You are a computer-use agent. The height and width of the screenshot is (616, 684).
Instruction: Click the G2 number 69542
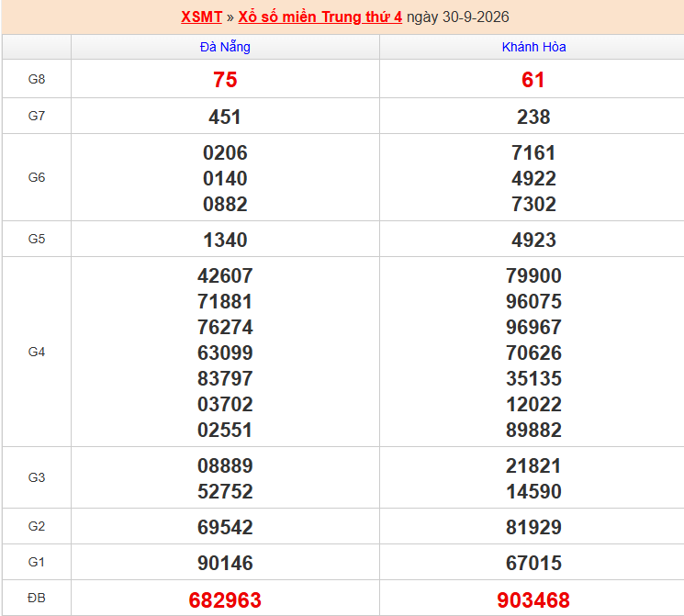(225, 528)
